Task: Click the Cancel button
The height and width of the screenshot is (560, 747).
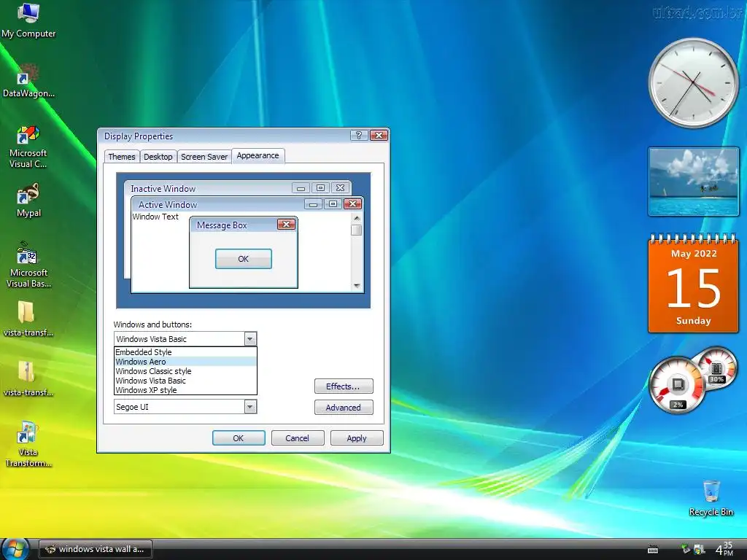Action: click(298, 438)
